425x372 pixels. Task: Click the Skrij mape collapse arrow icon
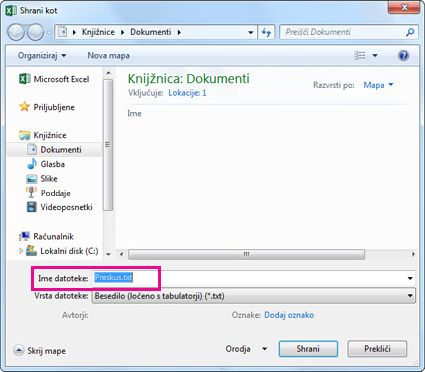pos(19,350)
